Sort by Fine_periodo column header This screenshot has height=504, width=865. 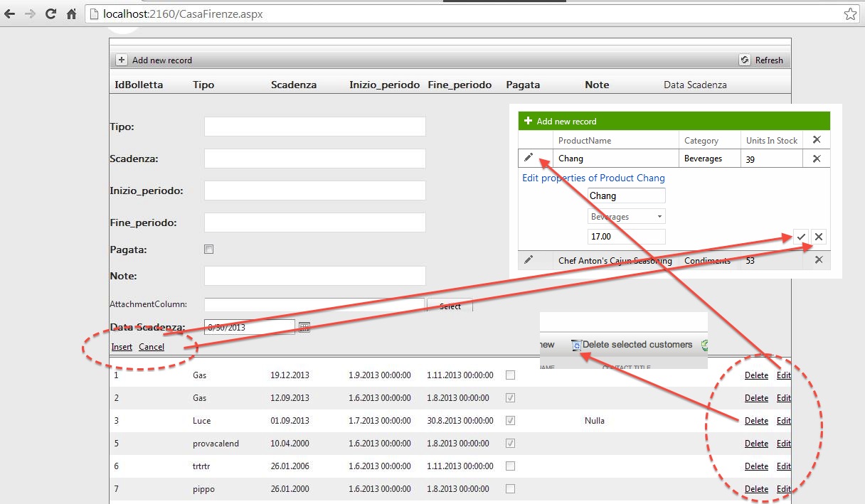pos(460,85)
